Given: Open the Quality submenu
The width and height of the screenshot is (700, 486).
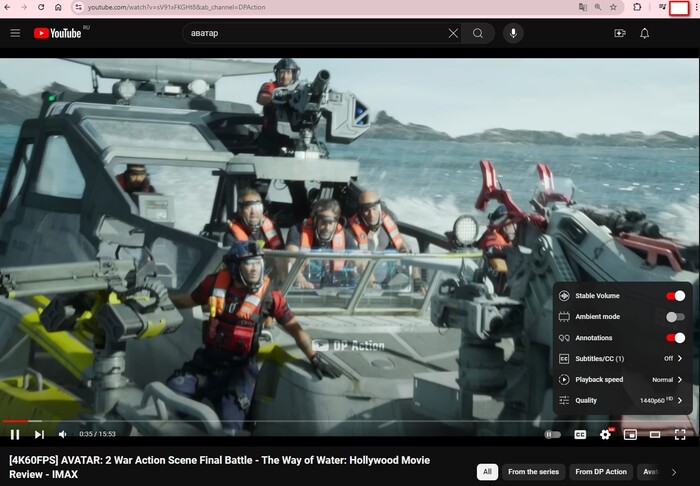Looking at the screenshot, I should (x=622, y=400).
